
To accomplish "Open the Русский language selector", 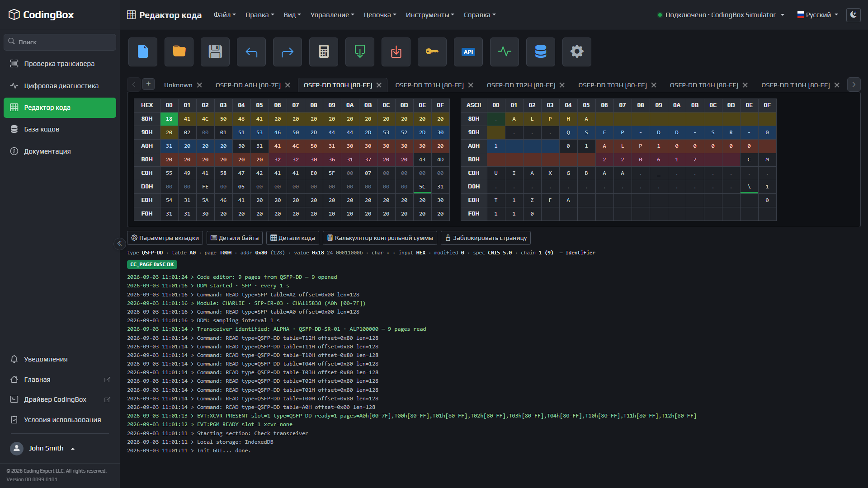I will (817, 15).
